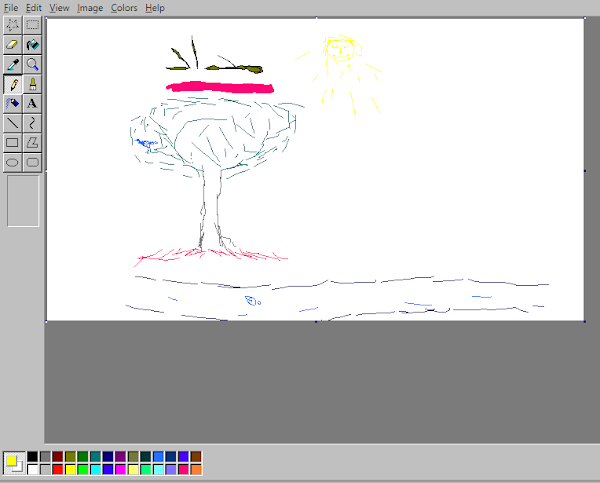Choose the orange color swatch

tap(196, 469)
